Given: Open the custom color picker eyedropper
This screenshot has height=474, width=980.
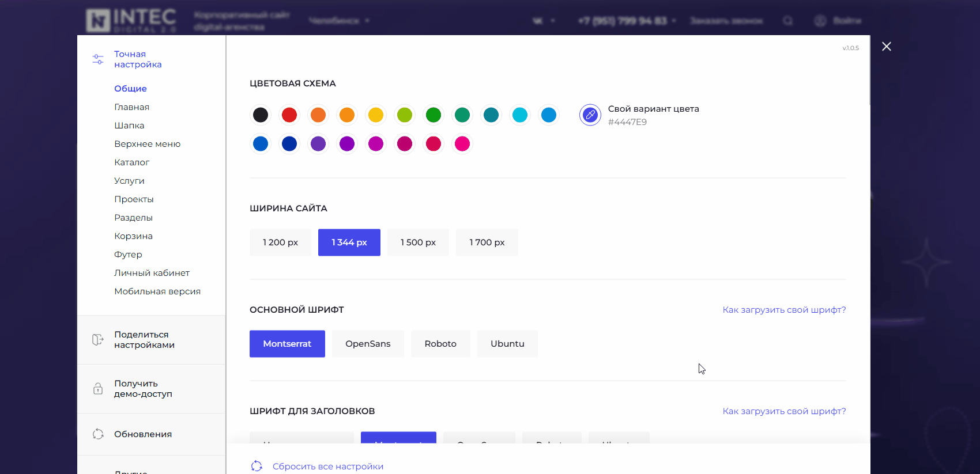Looking at the screenshot, I should 590,115.
